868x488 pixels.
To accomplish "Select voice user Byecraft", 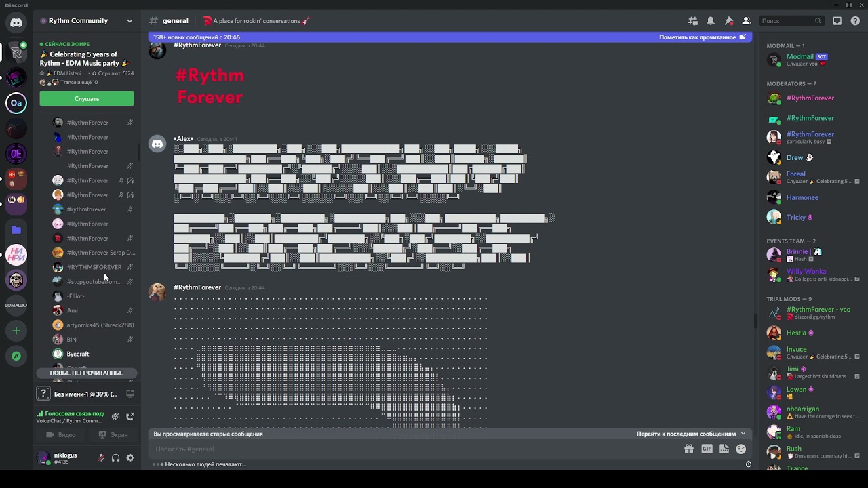I will click(x=94, y=354).
